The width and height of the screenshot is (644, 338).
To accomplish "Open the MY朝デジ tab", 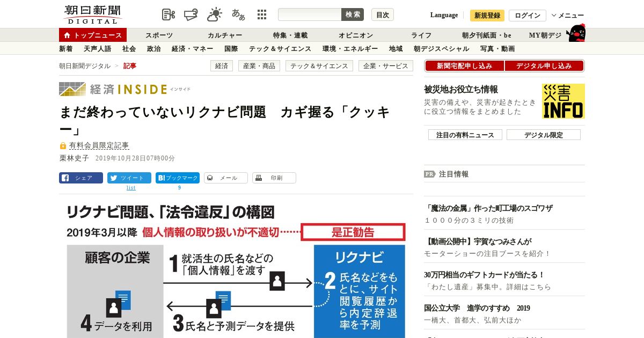I will pos(545,35).
